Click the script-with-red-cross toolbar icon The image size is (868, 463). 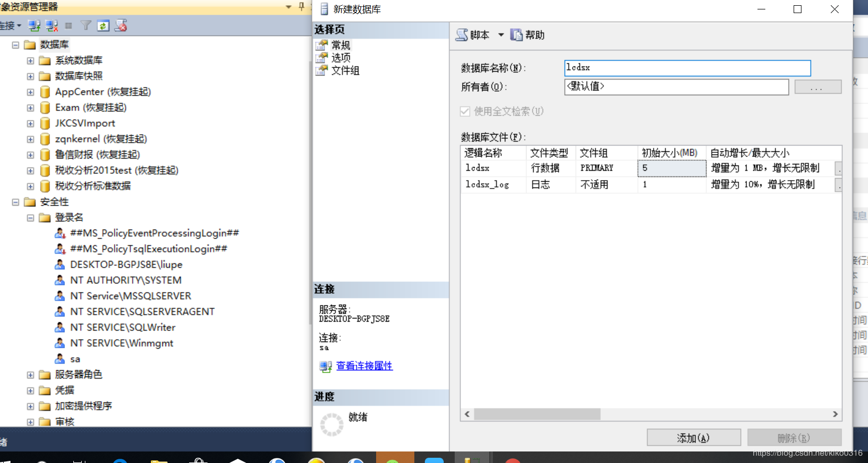pos(121,26)
